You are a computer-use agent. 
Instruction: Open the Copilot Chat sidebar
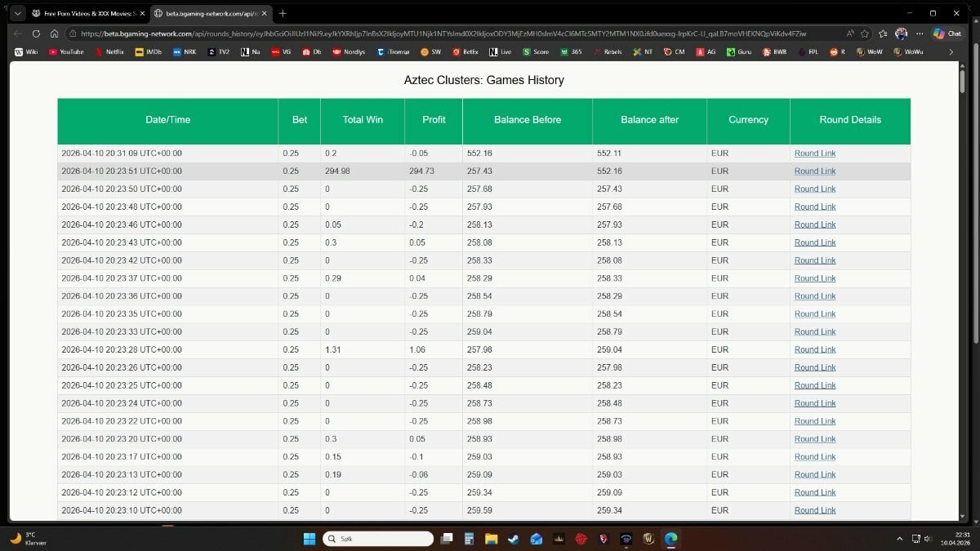pos(947,33)
